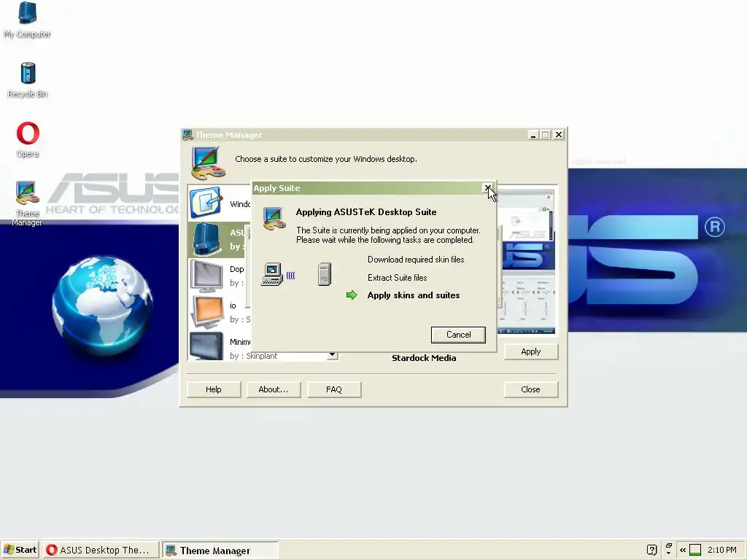
Task: Click suite list scroll down arrow
Action: coord(332,355)
